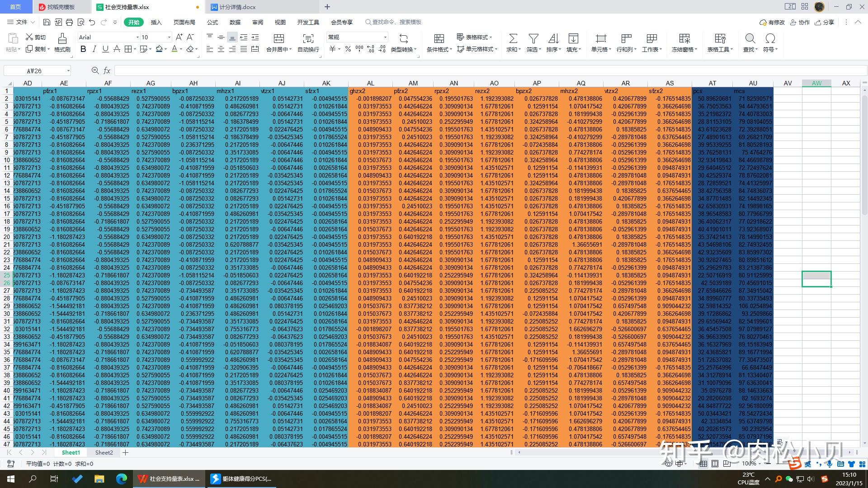Click the Format Painter (格式刷) icon
The width and height of the screenshot is (868, 488).
pos(62,38)
